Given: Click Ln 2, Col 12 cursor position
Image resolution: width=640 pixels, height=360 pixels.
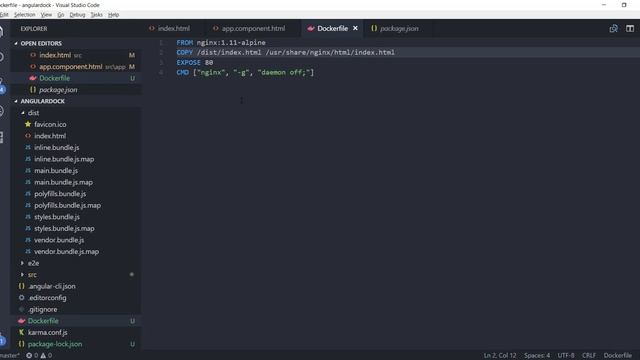Looking at the screenshot, I should click(x=500, y=356).
